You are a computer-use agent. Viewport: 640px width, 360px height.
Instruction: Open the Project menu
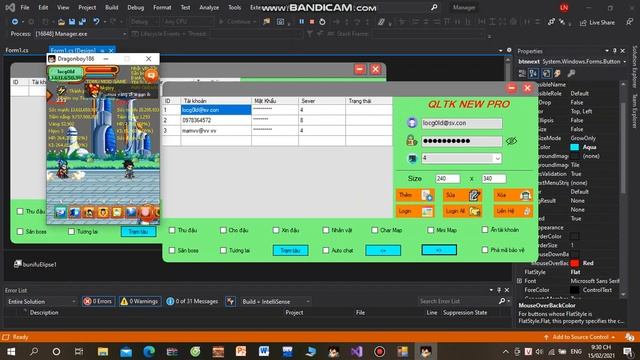(87, 7)
